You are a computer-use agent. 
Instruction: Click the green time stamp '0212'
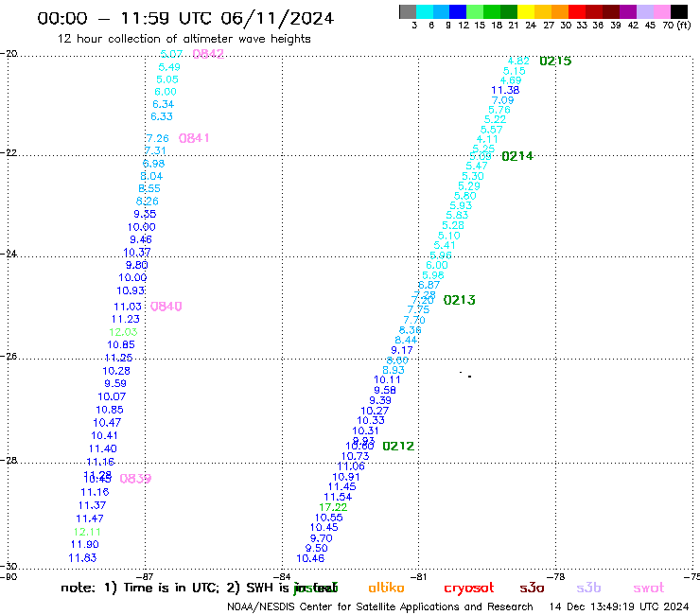398,447
